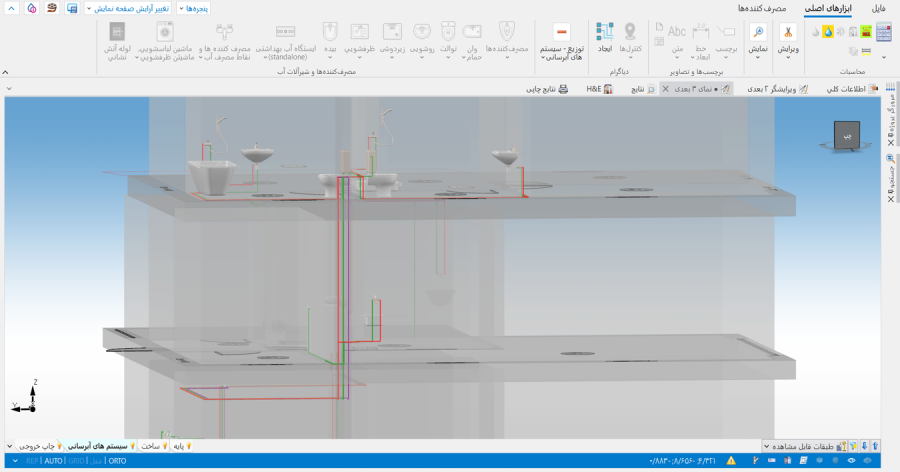Toggle ORTO mode in status bar
The height and width of the screenshot is (472, 900).
click(x=118, y=461)
